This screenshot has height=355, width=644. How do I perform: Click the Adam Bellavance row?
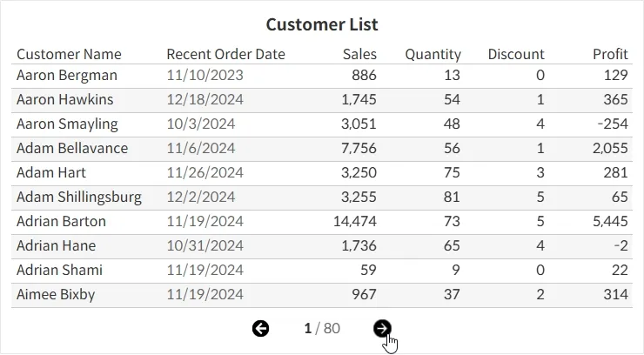pos(71,149)
